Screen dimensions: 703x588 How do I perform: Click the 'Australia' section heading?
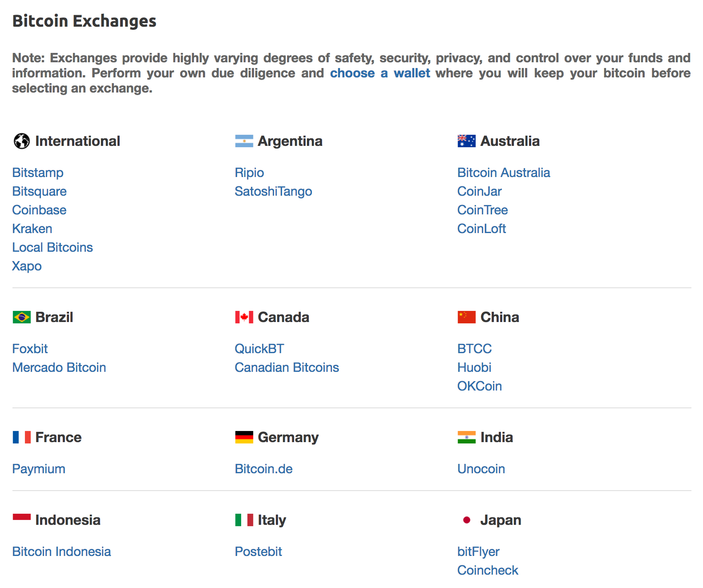(510, 141)
